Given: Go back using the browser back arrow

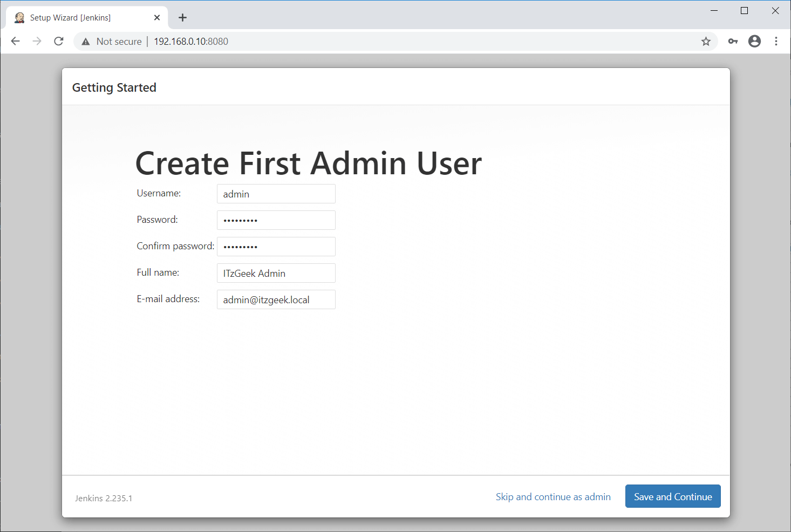Looking at the screenshot, I should (x=15, y=42).
